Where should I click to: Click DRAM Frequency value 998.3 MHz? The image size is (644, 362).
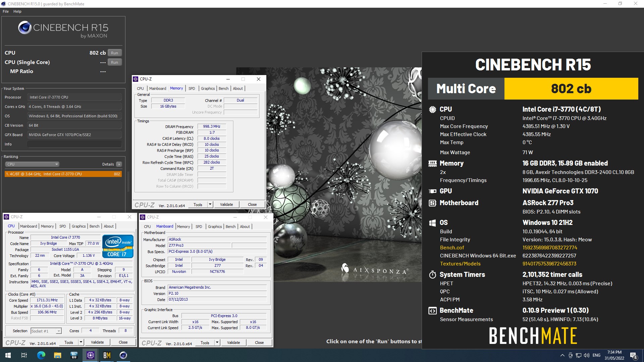click(x=212, y=126)
